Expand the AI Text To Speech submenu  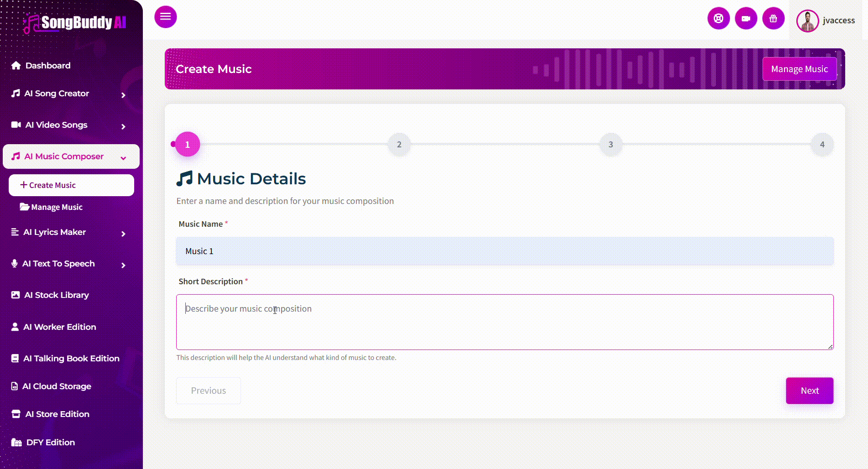[x=123, y=265]
